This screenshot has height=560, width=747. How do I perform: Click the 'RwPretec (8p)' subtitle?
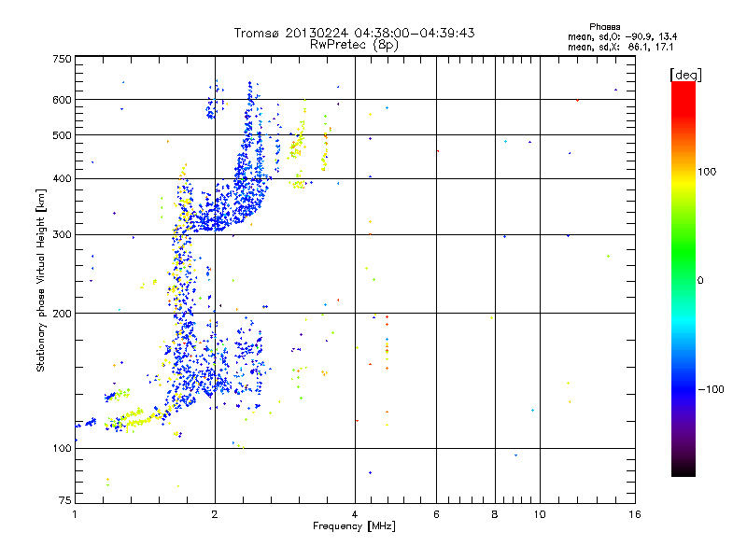[354, 45]
